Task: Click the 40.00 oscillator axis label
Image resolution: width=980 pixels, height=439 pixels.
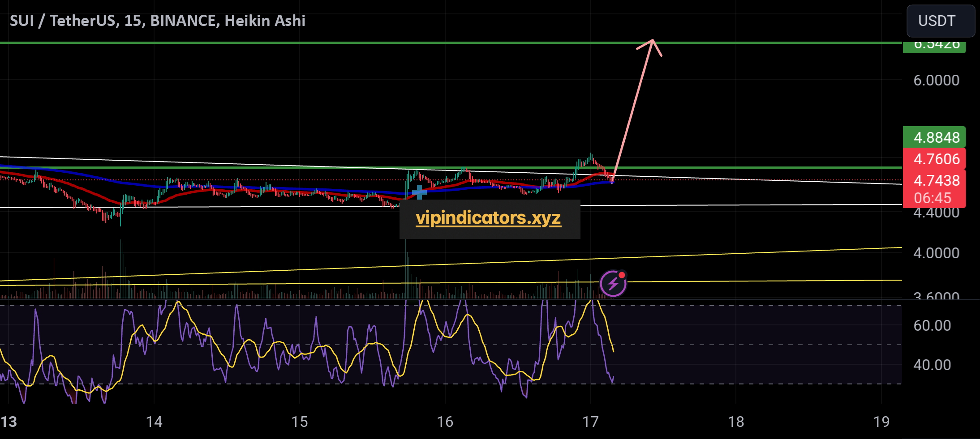Action: point(932,365)
